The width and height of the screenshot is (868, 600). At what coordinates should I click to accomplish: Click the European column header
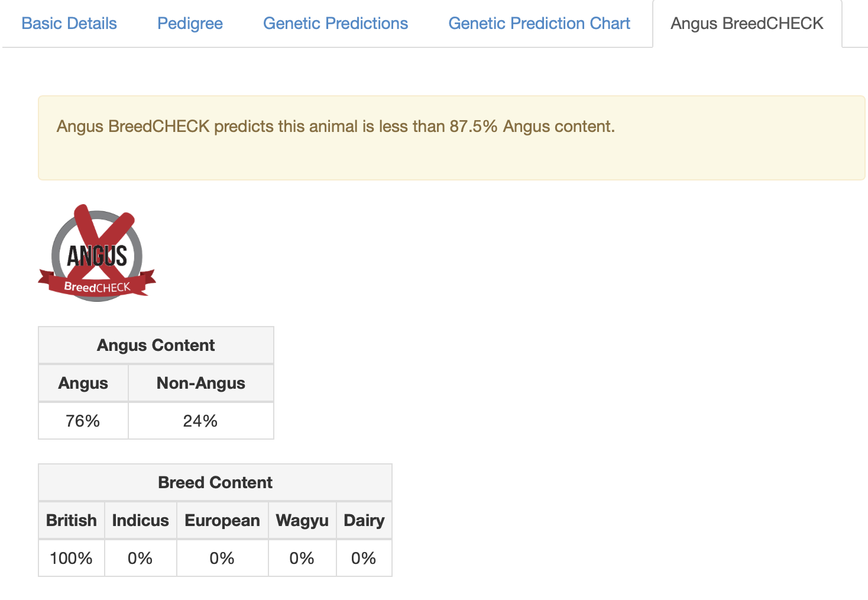tap(222, 521)
